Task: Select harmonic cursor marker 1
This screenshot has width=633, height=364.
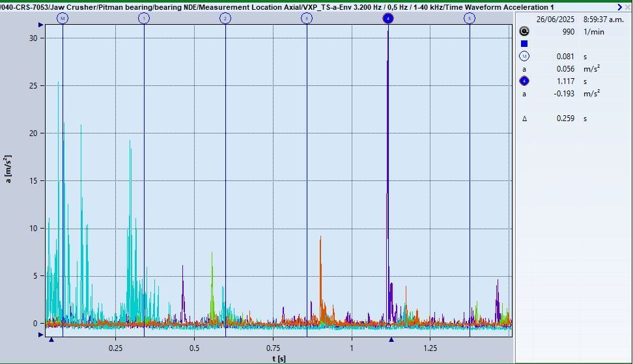Action: pyautogui.click(x=144, y=18)
